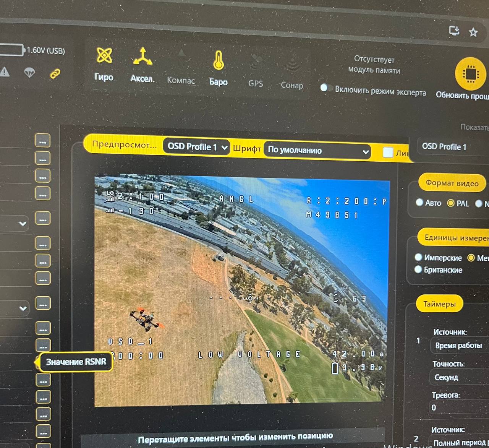Click the yellow chain link icon
This screenshot has width=489, height=448.
(55, 73)
